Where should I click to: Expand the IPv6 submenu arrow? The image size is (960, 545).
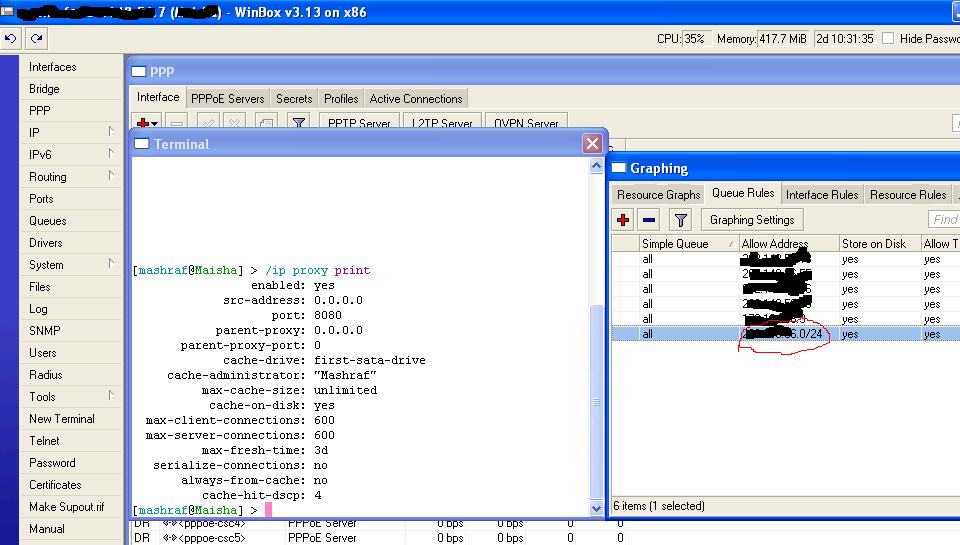(111, 154)
